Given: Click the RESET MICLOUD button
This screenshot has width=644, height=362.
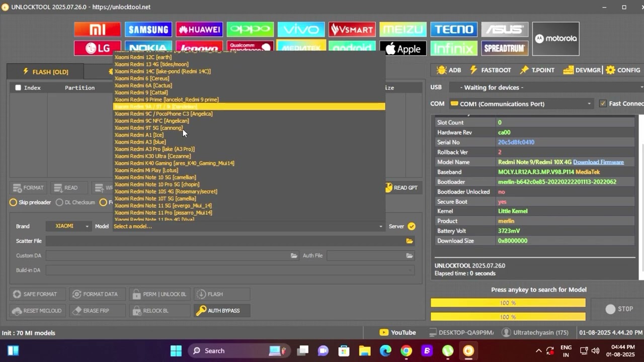Looking at the screenshot, I should coord(38,311).
